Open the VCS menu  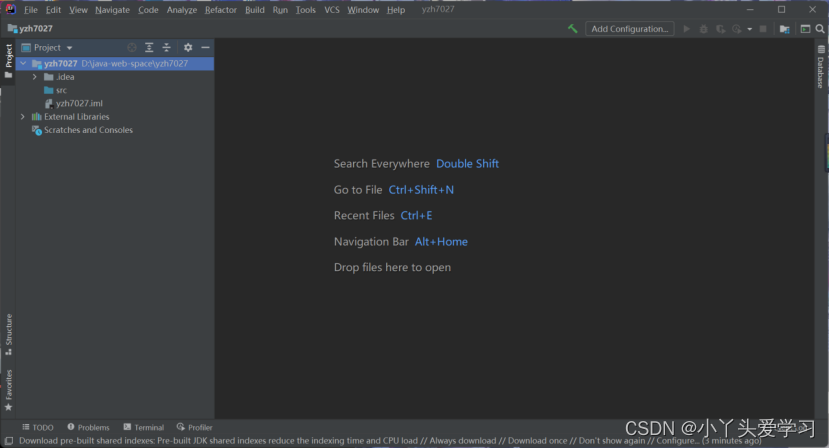click(x=332, y=10)
